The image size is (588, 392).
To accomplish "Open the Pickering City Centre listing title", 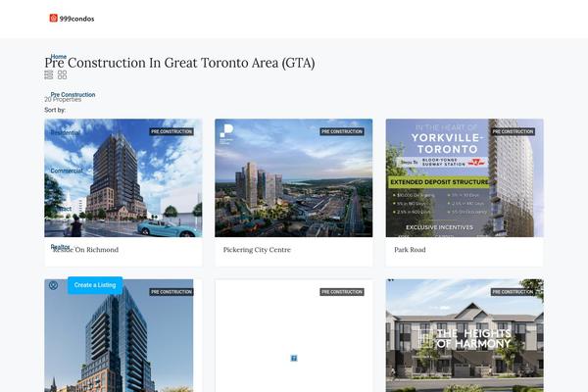I will (257, 250).
